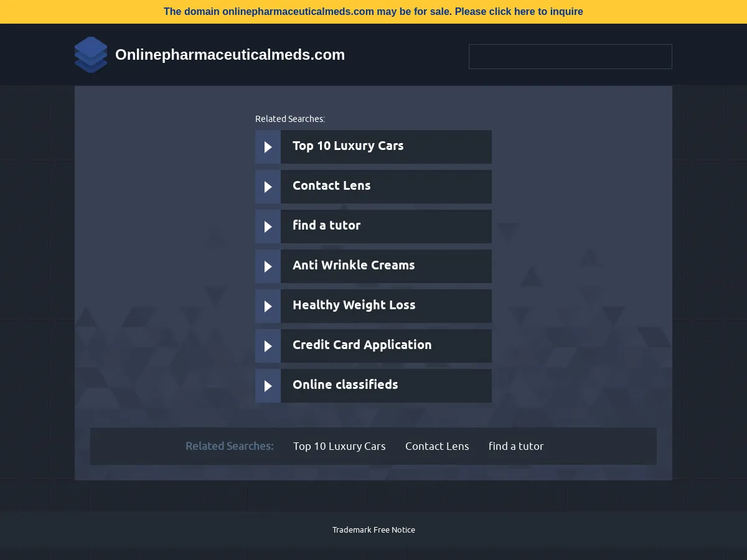Focus the search input field in header
Viewport: 747px width, 560px height.
[570, 57]
